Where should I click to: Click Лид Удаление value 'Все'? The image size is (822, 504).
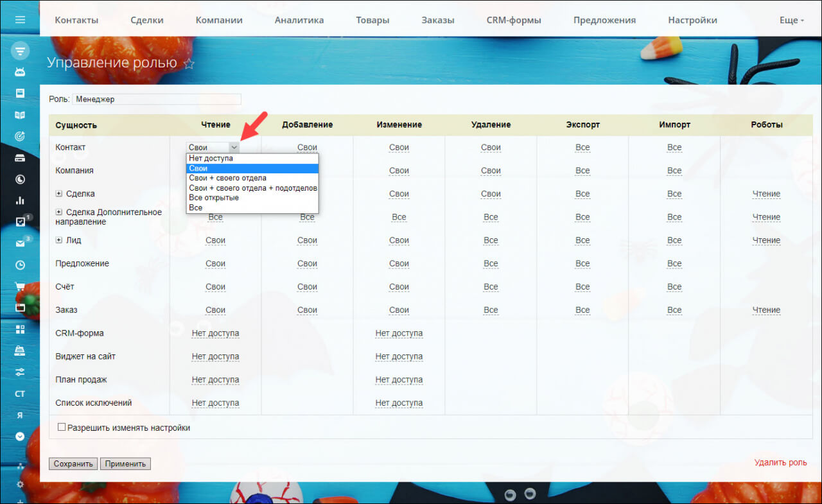coord(491,240)
